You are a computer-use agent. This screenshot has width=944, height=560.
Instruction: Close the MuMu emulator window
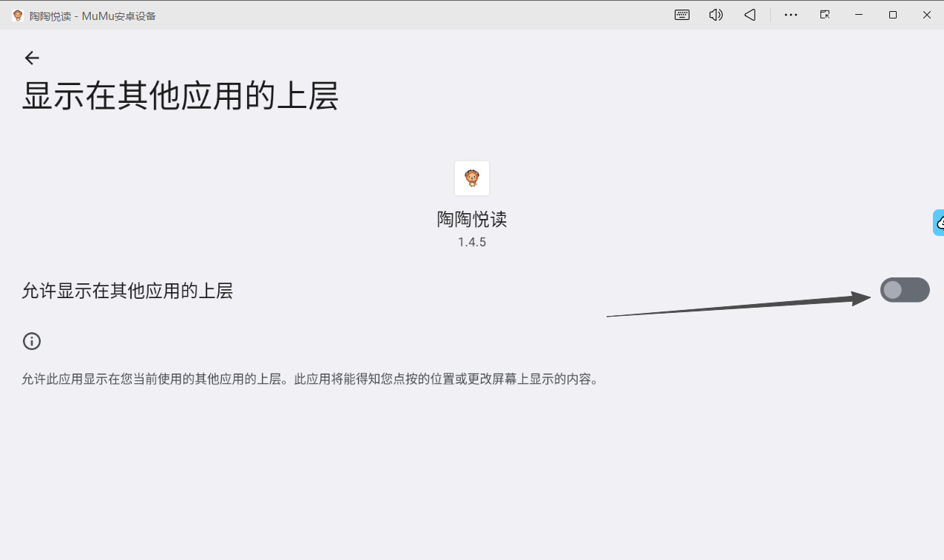tap(926, 14)
